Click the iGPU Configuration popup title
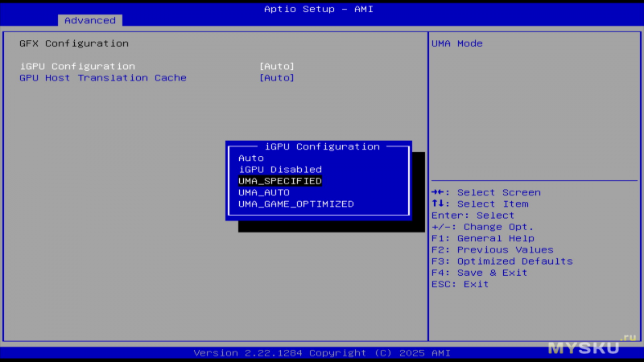This screenshot has width=644, height=362. click(322, 146)
